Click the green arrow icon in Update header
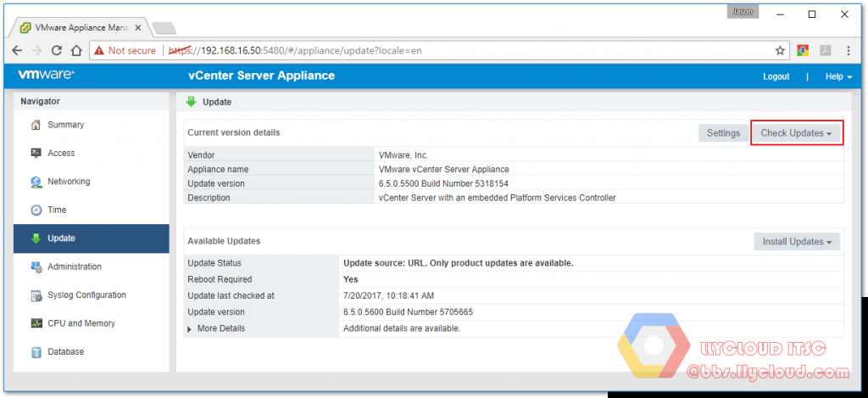The height and width of the screenshot is (398, 868). 191,102
